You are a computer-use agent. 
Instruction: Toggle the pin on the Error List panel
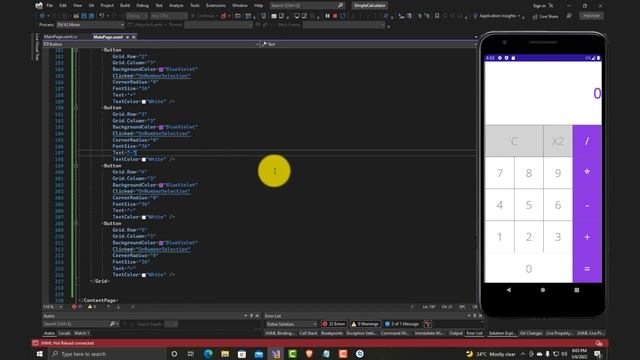[475, 316]
